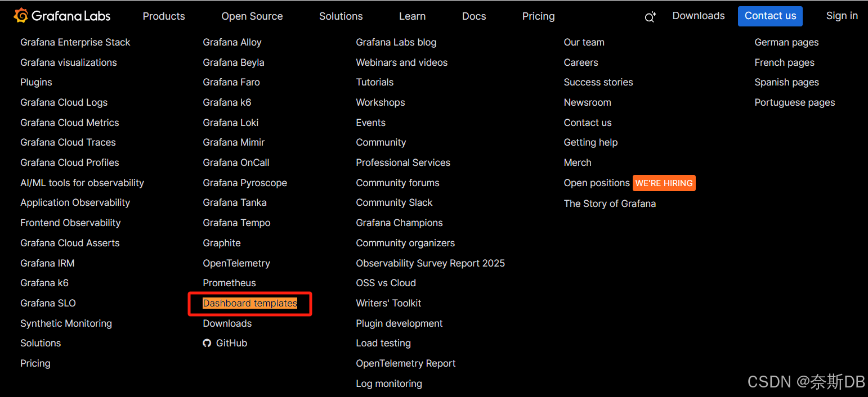Open Grafana IRM link

[47, 263]
